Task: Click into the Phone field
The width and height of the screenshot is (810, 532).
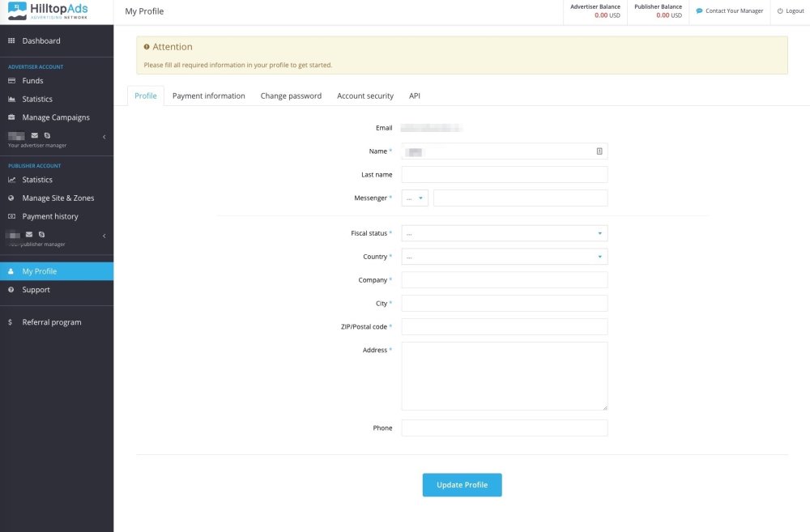Action: tap(504, 428)
